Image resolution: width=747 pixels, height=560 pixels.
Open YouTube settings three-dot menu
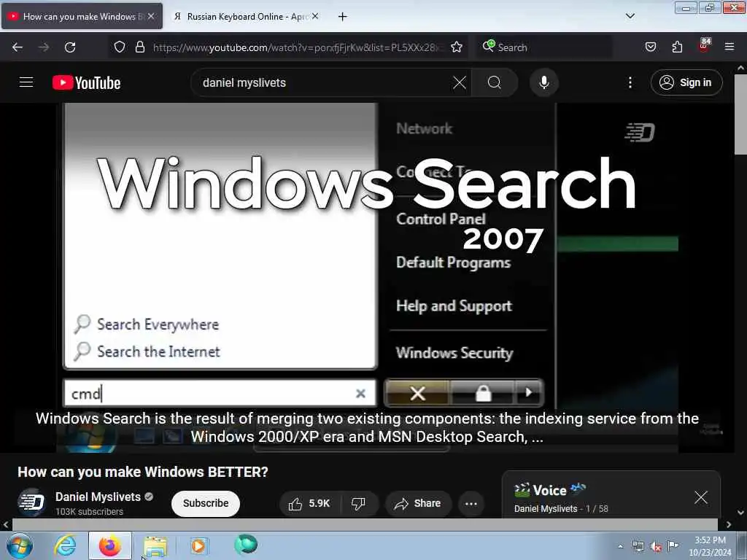(630, 82)
